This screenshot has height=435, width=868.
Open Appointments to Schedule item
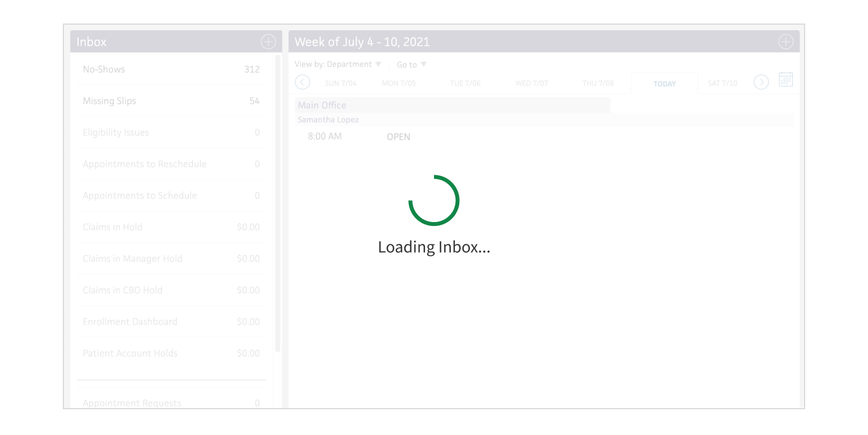tap(172, 195)
